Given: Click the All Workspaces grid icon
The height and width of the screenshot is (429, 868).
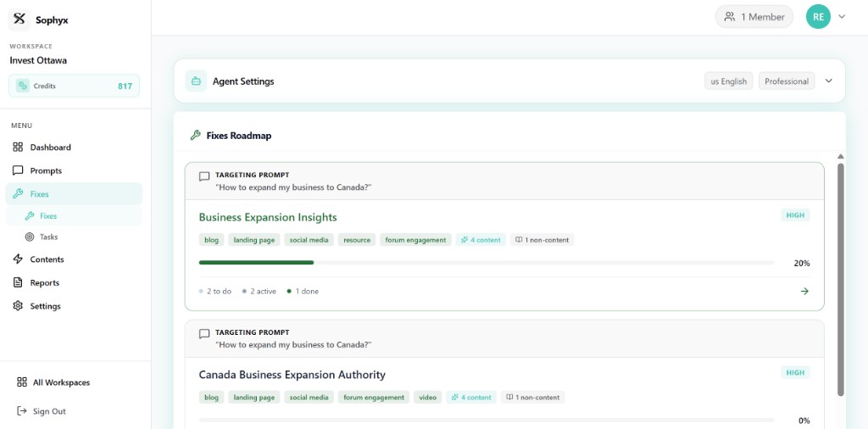Looking at the screenshot, I should pos(21,382).
